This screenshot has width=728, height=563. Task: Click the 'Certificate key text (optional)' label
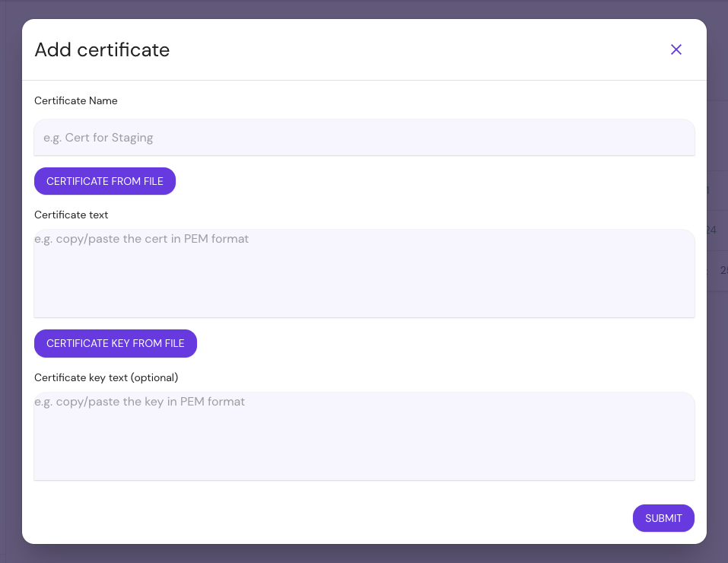pyautogui.click(x=106, y=377)
